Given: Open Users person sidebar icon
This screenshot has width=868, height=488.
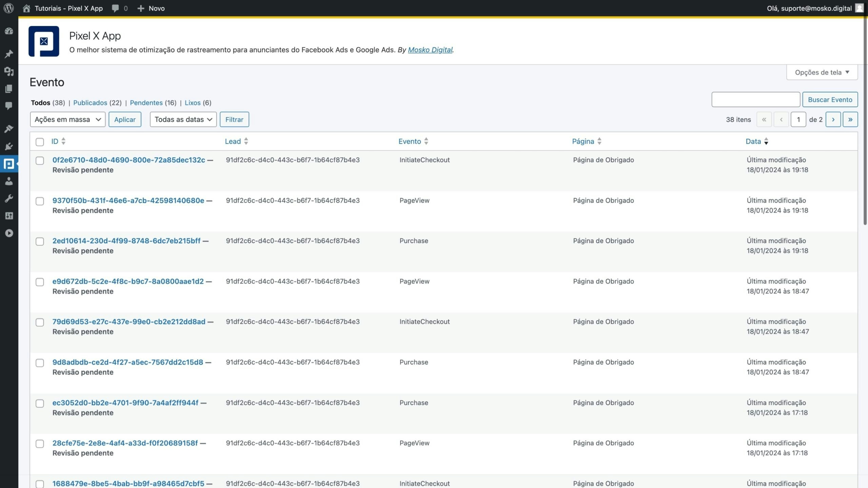Looking at the screenshot, I should pos(9,181).
